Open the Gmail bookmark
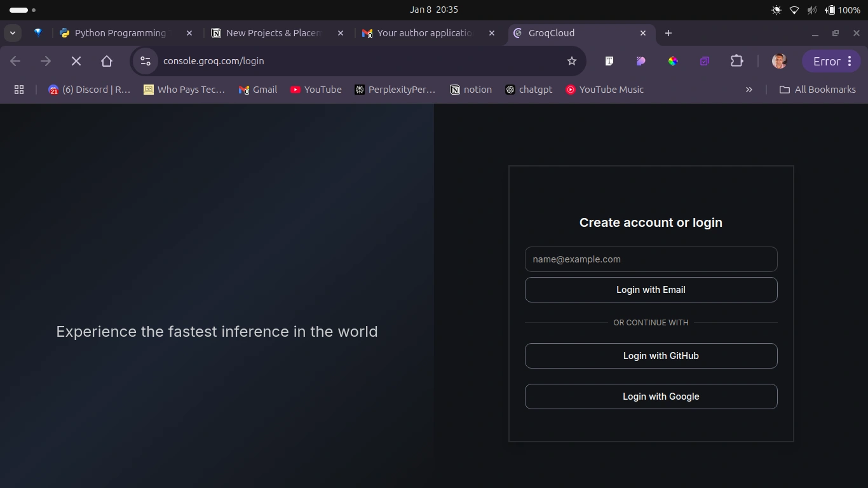This screenshot has height=488, width=868. pos(258,90)
